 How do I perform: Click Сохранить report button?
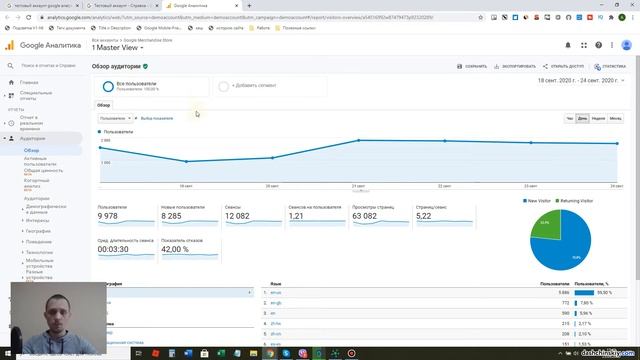pos(472,67)
